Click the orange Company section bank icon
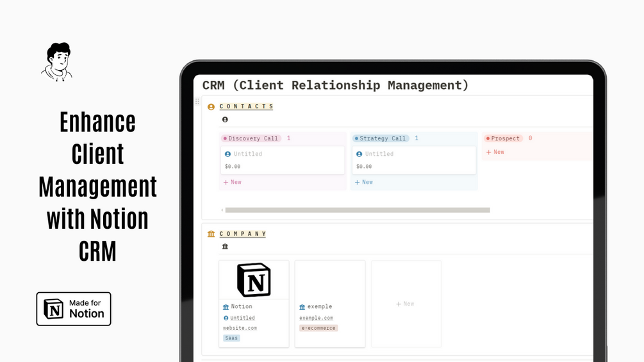 coord(211,234)
